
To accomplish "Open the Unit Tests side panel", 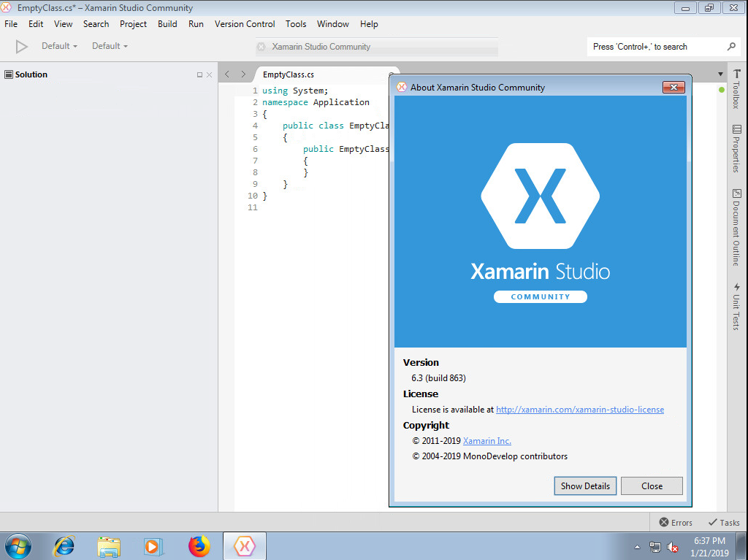I will 736,307.
